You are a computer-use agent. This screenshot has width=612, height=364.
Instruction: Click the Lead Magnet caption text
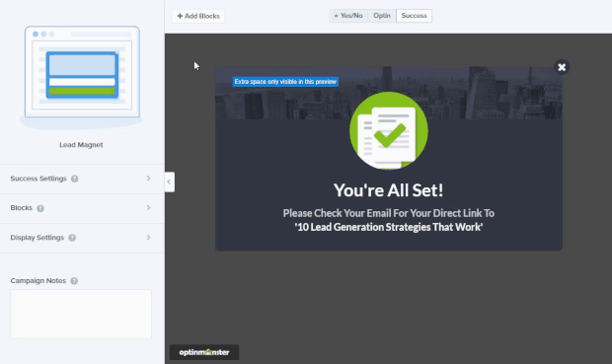click(x=81, y=145)
